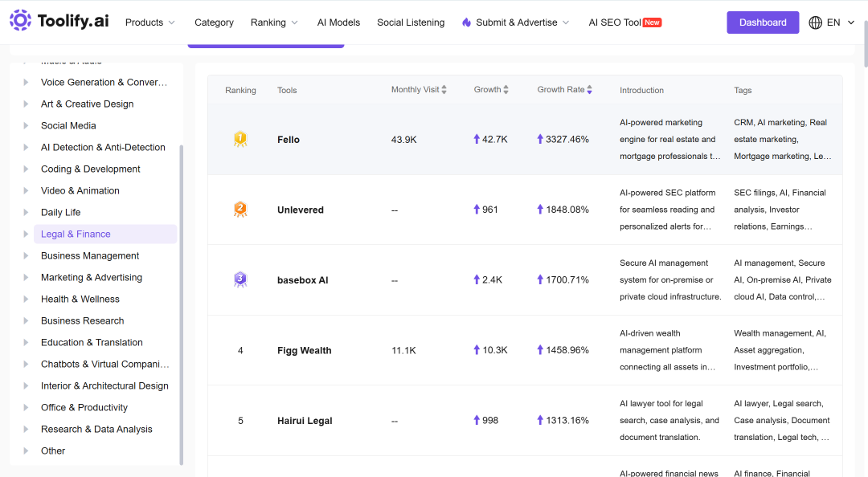
Task: Click the Toolify.ai logo icon
Action: coord(20,20)
